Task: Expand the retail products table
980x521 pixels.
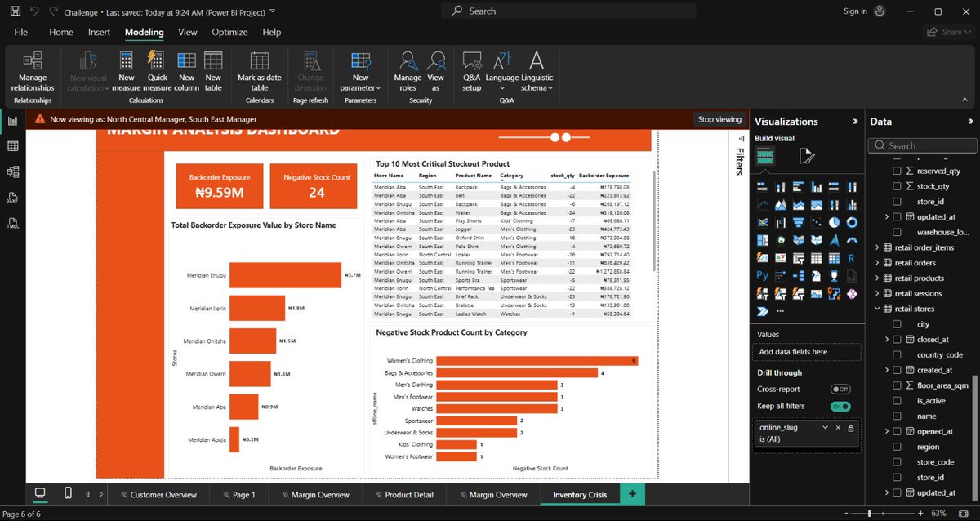Action: click(877, 278)
